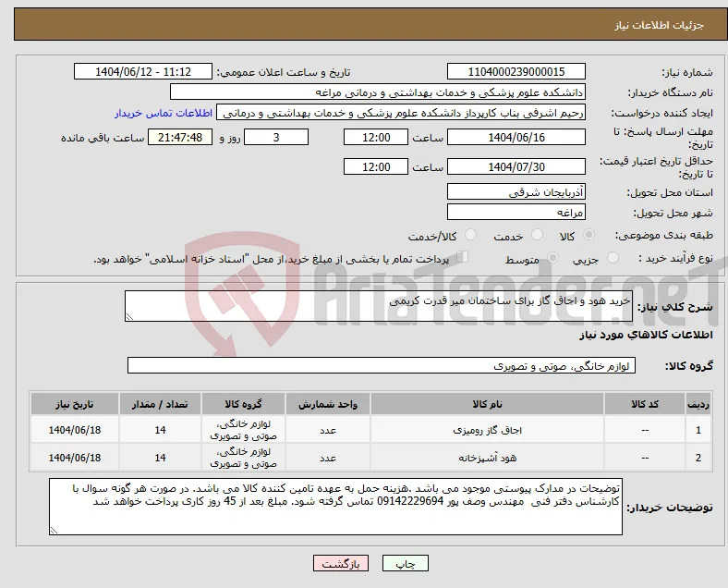The width and height of the screenshot is (728, 588).
Task: Click the price validity date 1404/07/30
Action: [x=516, y=166]
